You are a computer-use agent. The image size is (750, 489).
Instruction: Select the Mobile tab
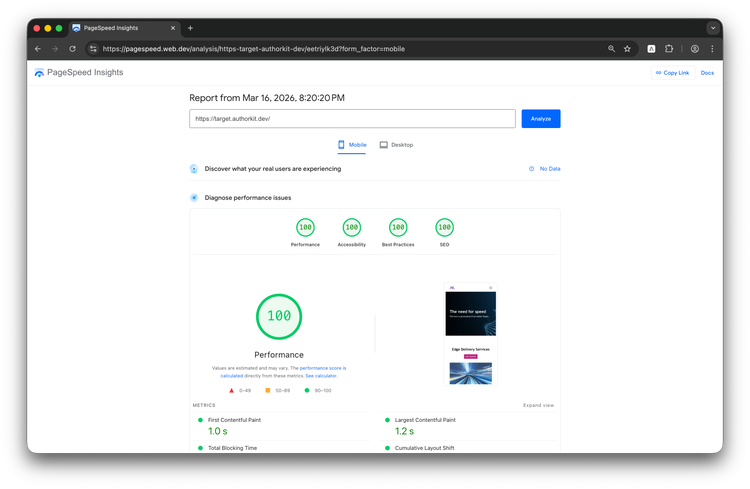pos(352,145)
